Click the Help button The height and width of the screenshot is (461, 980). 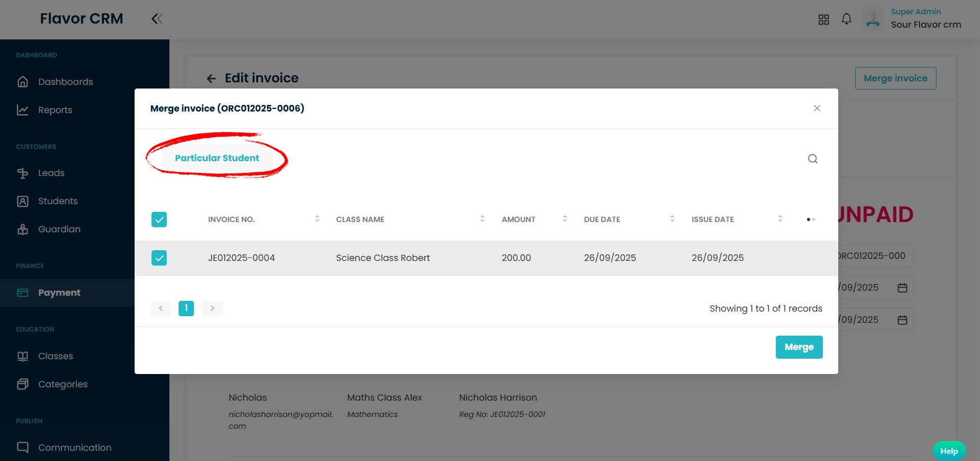coord(949,451)
